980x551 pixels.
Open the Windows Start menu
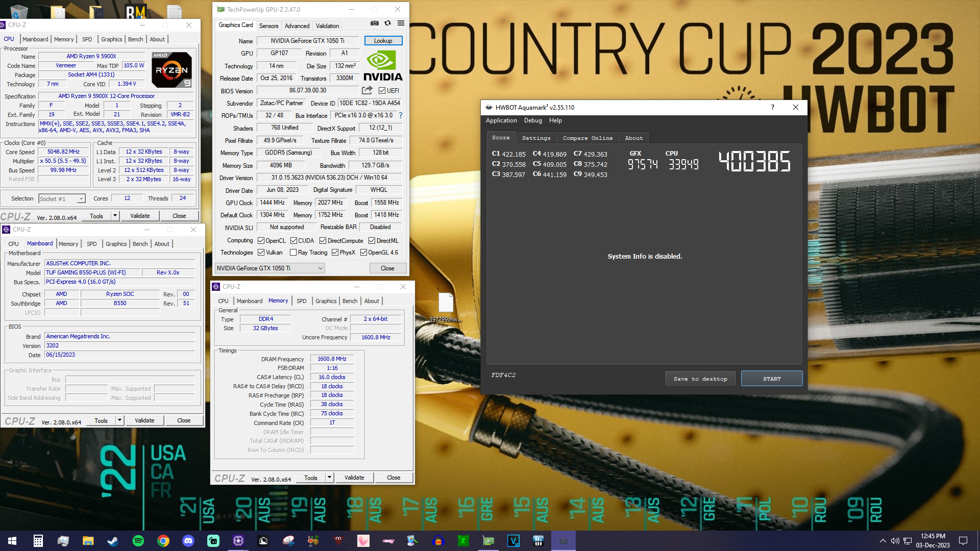12,541
